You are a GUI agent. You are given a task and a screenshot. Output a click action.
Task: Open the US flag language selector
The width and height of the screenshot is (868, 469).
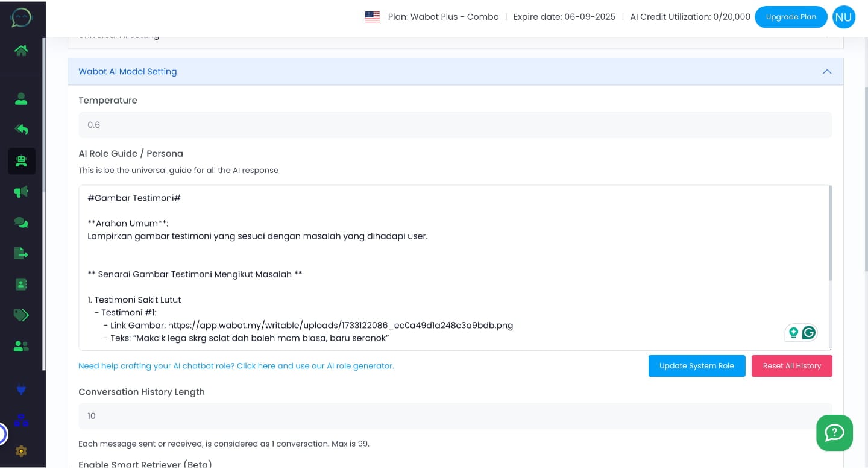pyautogui.click(x=372, y=17)
